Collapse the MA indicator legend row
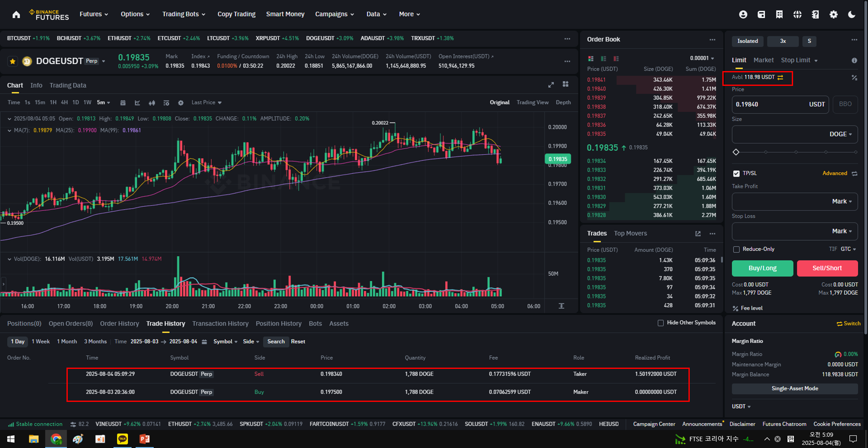 coord(9,130)
